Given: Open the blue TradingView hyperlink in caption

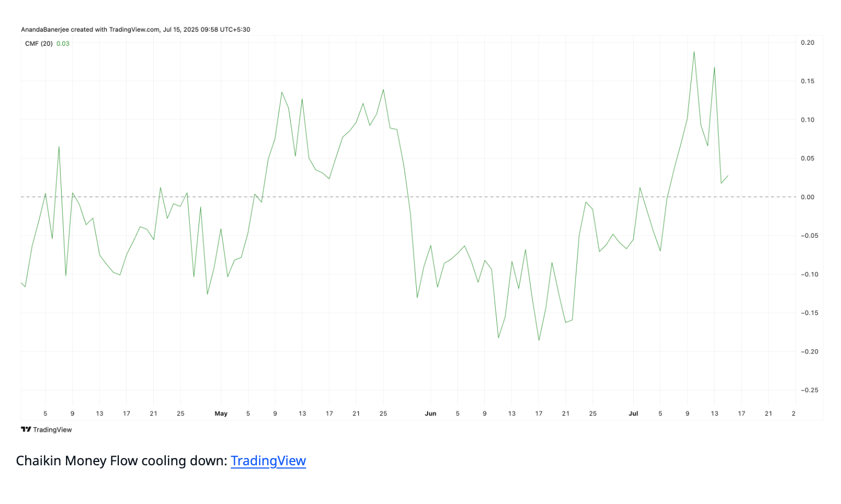Looking at the screenshot, I should (268, 461).
